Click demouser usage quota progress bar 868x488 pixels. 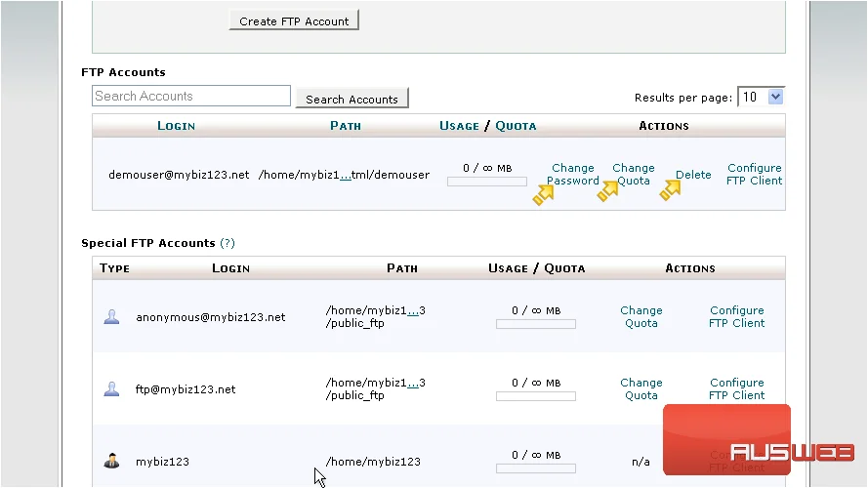click(x=487, y=182)
